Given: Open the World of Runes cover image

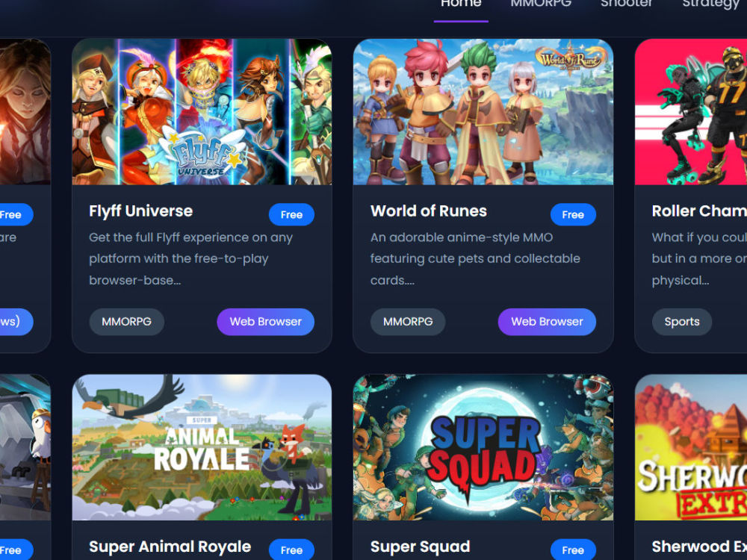Looking at the screenshot, I should tap(483, 112).
